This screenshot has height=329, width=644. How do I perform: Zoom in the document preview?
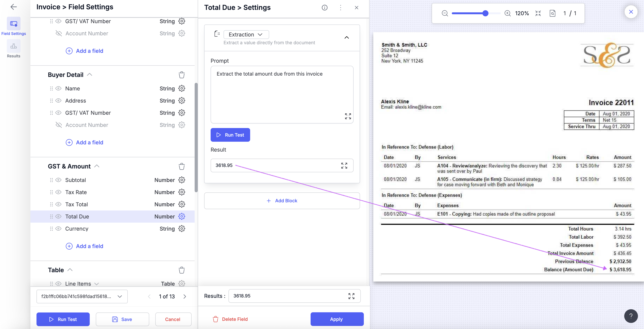coord(507,13)
